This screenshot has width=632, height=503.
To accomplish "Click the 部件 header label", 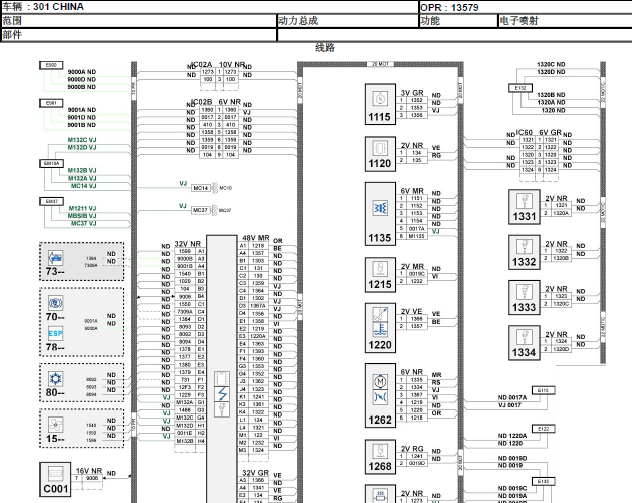I will (12, 35).
